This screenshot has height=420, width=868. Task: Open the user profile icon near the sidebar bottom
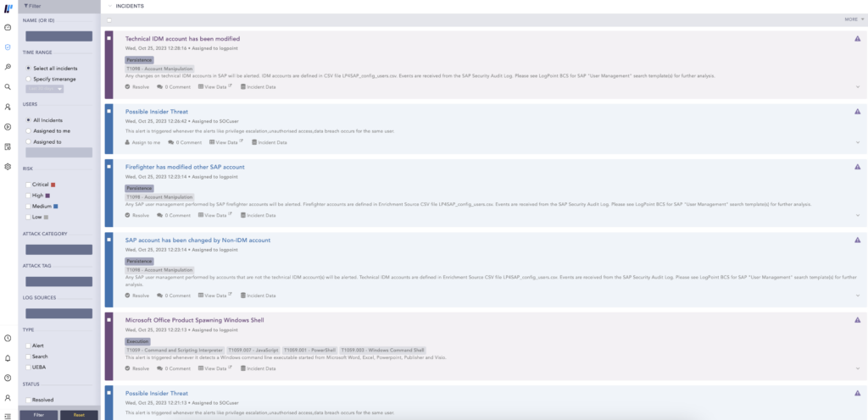click(x=8, y=397)
